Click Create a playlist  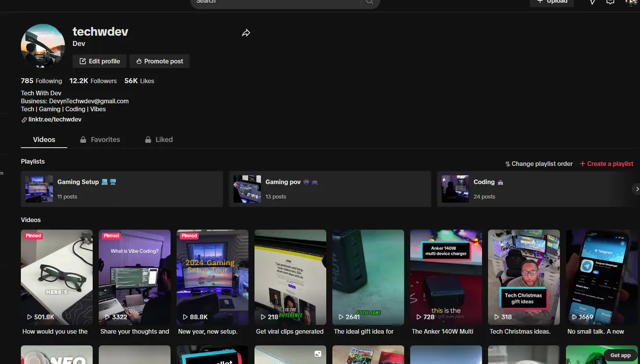click(607, 164)
